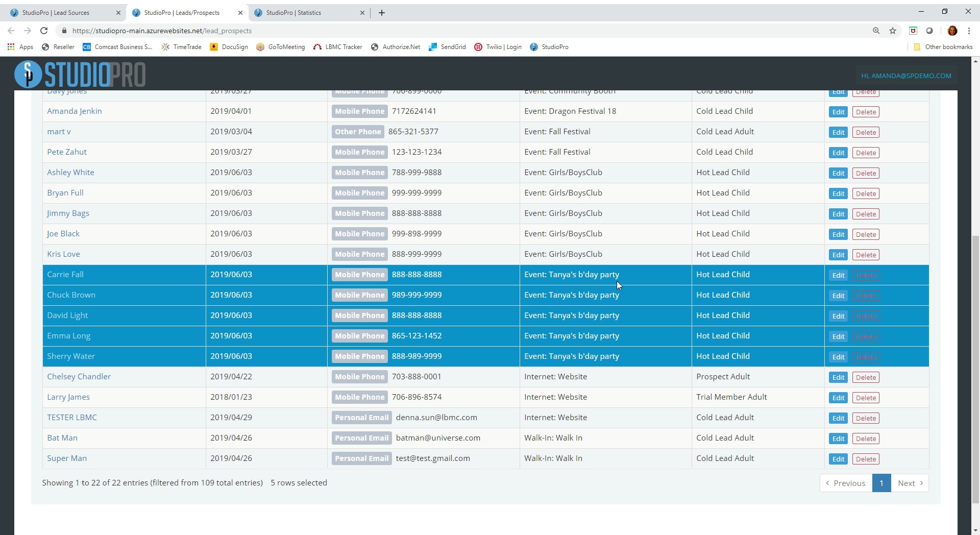Click the user profile avatar icon

952,31
